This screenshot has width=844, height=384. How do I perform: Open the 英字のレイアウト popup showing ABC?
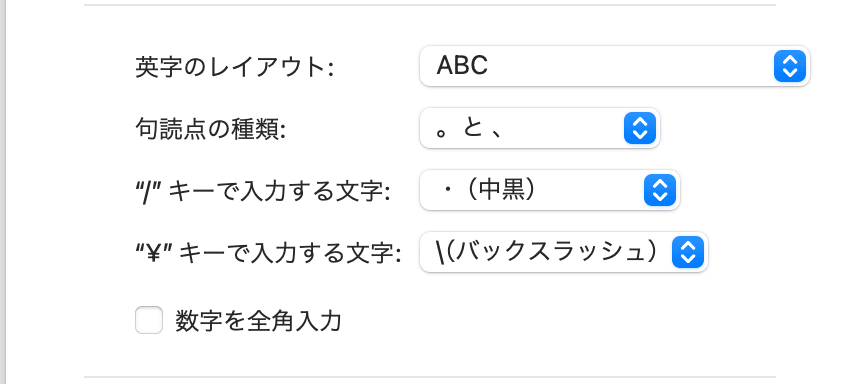tap(615, 66)
